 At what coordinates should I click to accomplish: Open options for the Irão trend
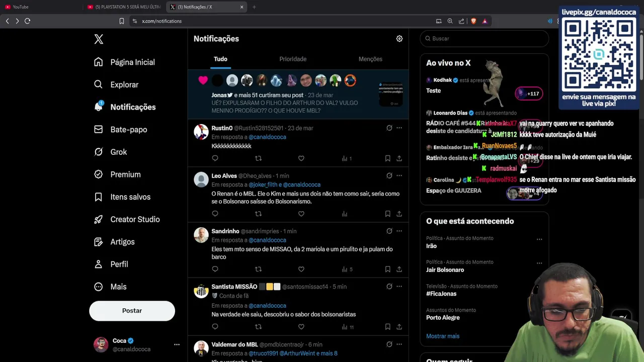point(539,239)
